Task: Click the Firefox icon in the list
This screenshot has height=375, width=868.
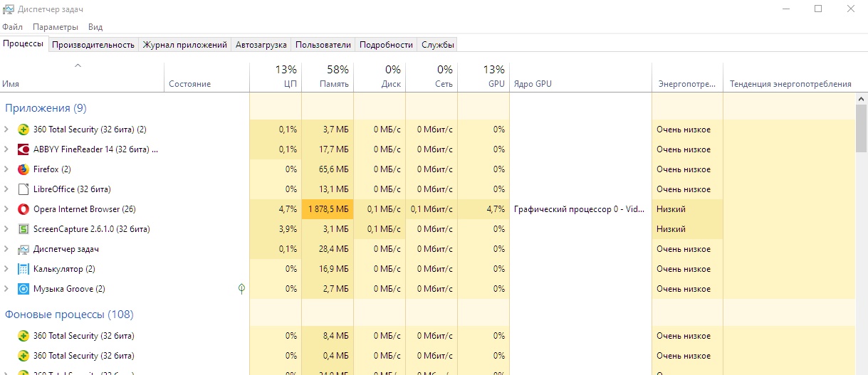Action: 23,169
